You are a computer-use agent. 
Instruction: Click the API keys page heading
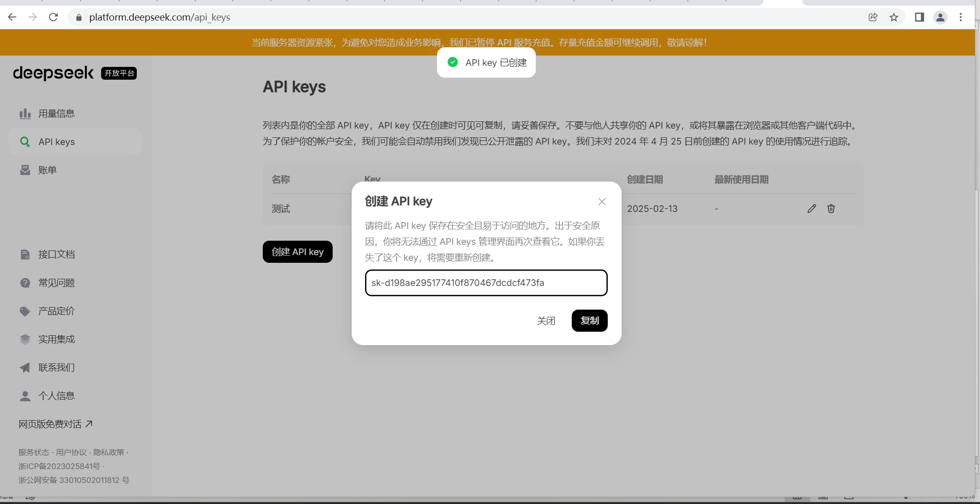pyautogui.click(x=294, y=87)
